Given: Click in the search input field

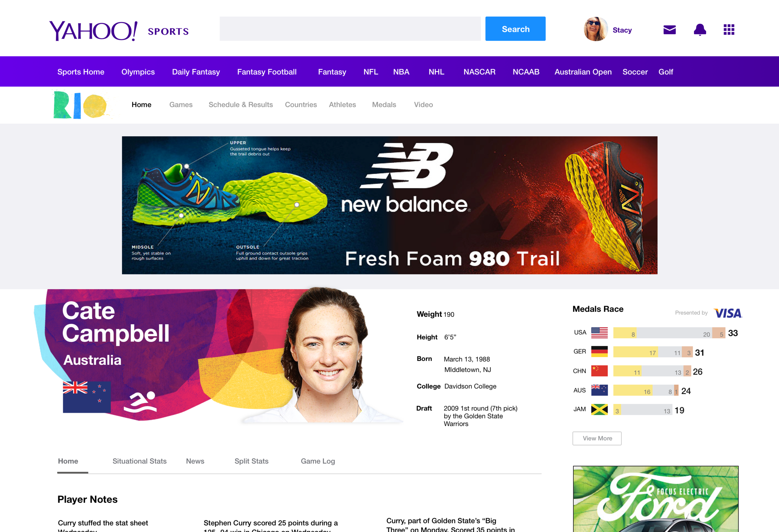Looking at the screenshot, I should pos(350,29).
